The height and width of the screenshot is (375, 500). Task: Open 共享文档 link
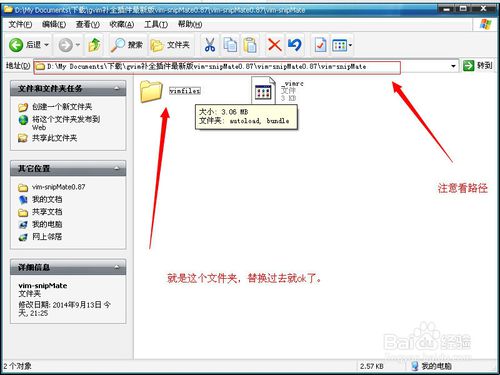pyautogui.click(x=47, y=212)
